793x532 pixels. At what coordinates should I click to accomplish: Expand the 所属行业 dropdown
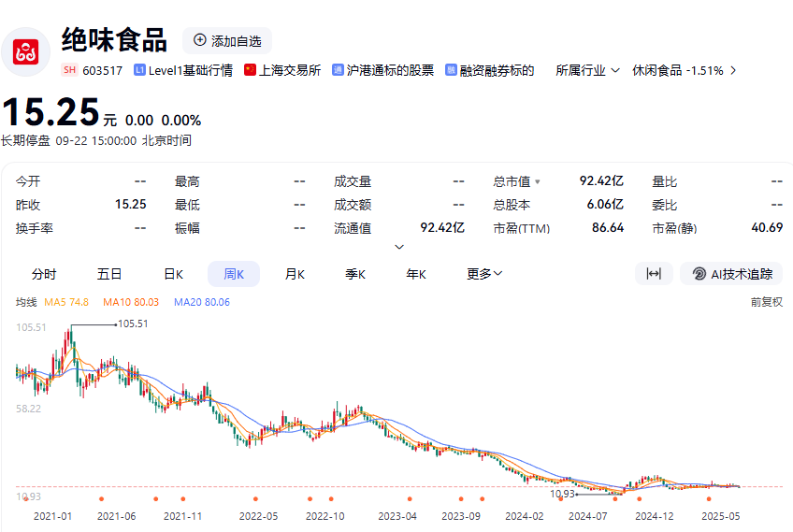coord(587,70)
